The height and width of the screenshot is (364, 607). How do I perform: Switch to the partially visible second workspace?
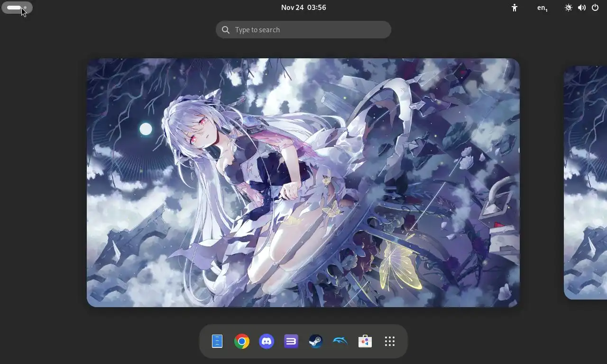tap(586, 182)
